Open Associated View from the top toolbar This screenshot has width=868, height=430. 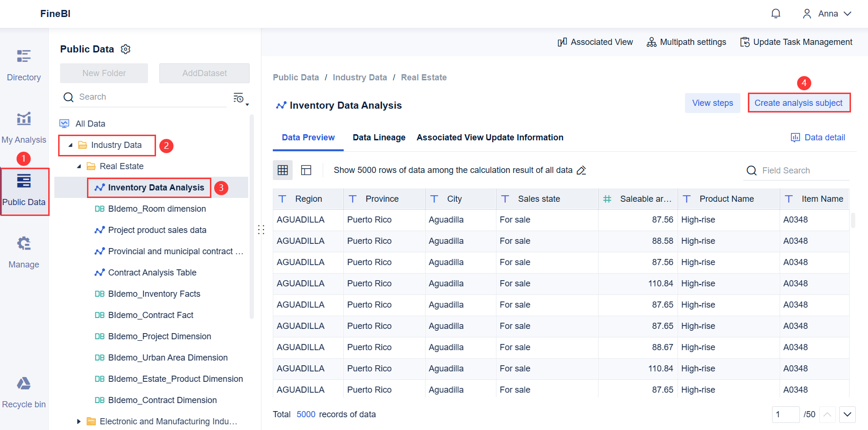(x=595, y=42)
